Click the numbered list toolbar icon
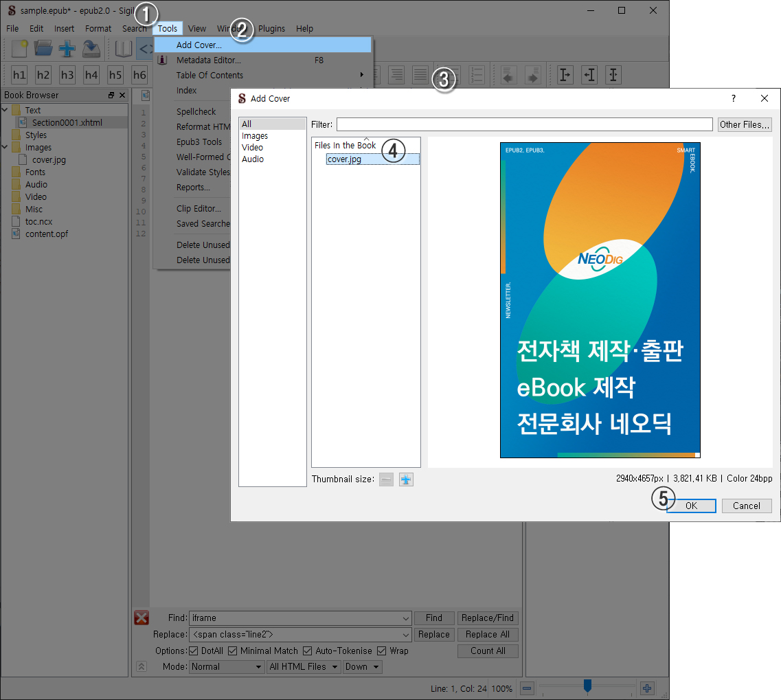 coord(477,75)
